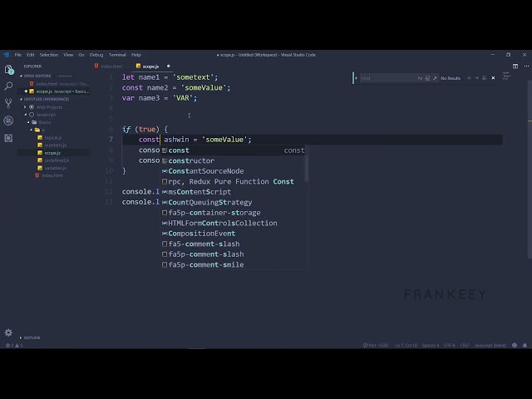Viewport: 532px width, 399px height.
Task: Open index.html in Basics folder tree
Action: (x=52, y=175)
